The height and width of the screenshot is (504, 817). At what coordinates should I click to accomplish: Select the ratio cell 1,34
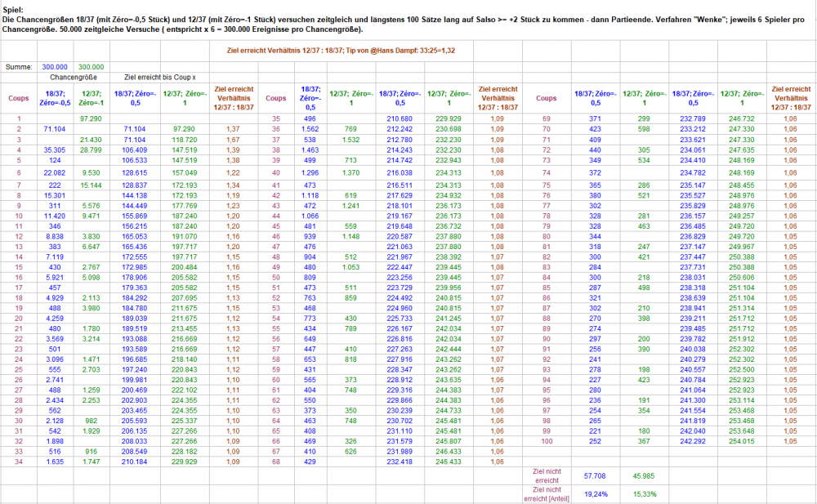point(234,185)
